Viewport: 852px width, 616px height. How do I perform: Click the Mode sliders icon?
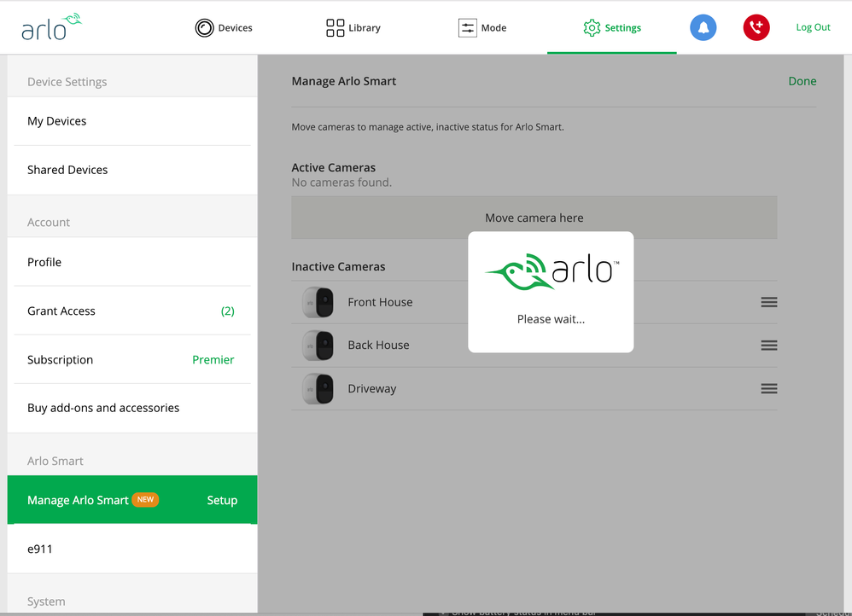[x=467, y=27]
